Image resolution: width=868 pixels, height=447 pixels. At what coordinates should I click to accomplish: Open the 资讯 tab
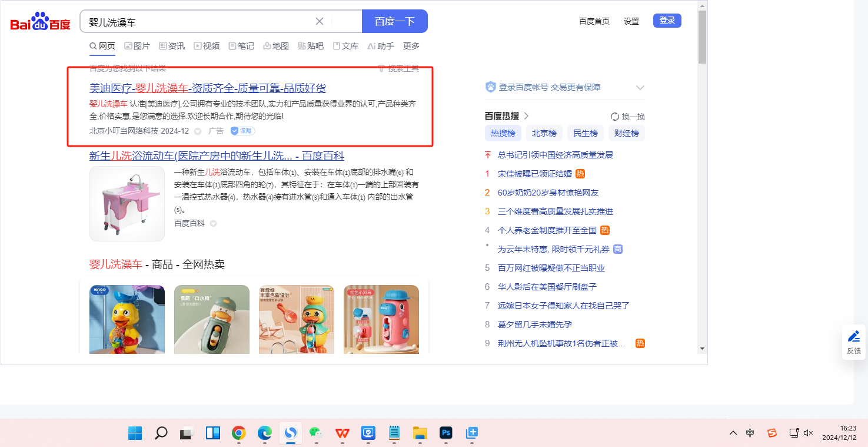click(x=172, y=46)
